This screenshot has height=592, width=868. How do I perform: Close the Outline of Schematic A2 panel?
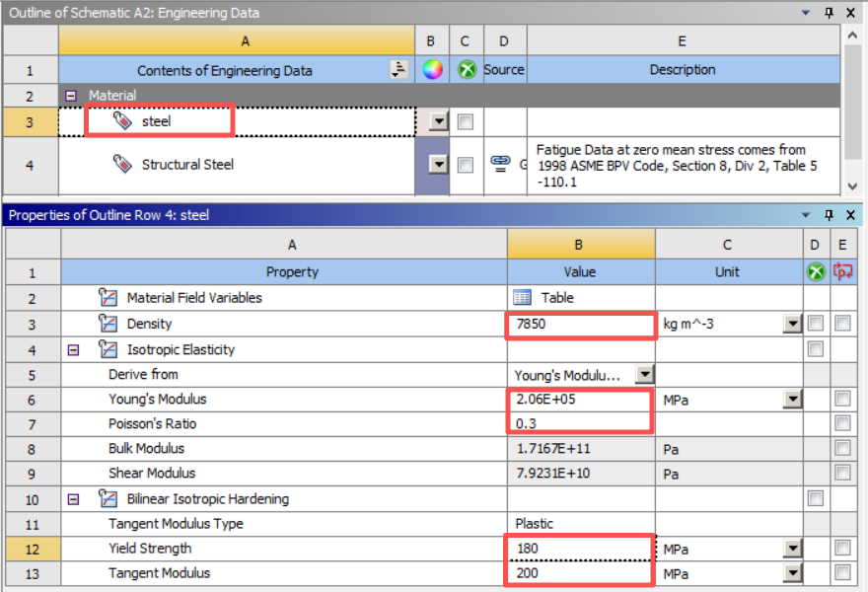tap(851, 12)
